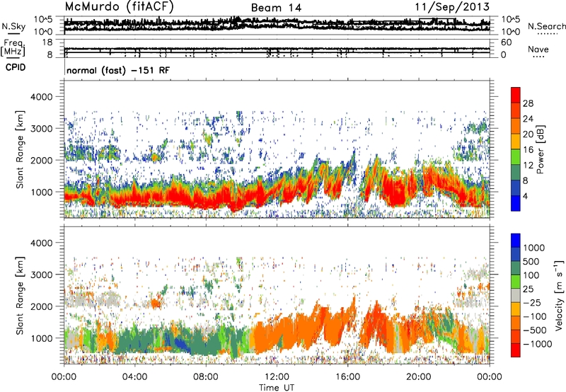The width and height of the screenshot is (566, 392).
Task: Click the 'Power [dB]' colorbar title
Action: pos(540,149)
